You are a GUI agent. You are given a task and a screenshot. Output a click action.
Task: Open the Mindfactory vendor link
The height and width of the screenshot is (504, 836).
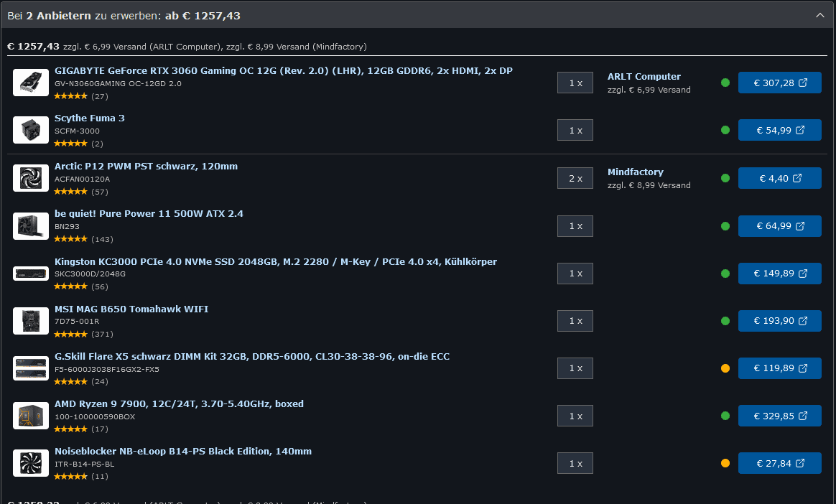tap(636, 172)
